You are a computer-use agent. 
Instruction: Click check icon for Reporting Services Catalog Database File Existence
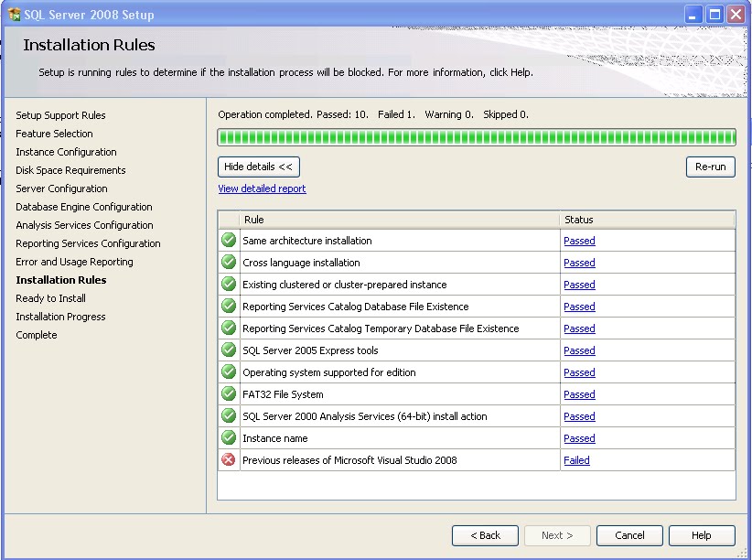[x=229, y=306]
